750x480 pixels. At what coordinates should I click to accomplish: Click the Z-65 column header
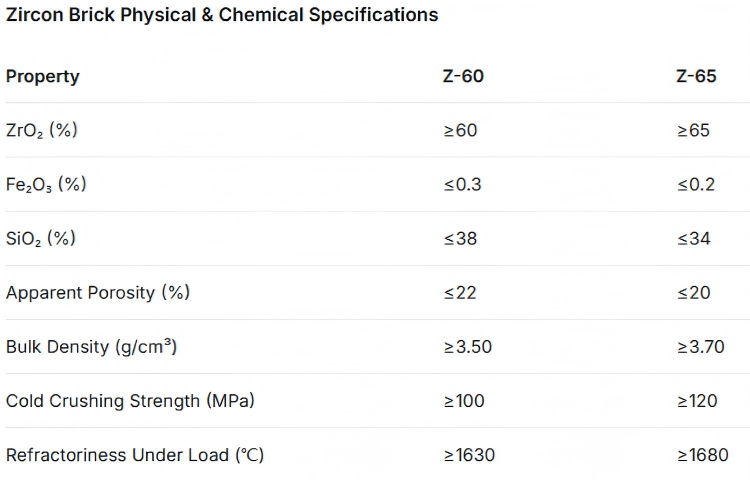point(696,76)
